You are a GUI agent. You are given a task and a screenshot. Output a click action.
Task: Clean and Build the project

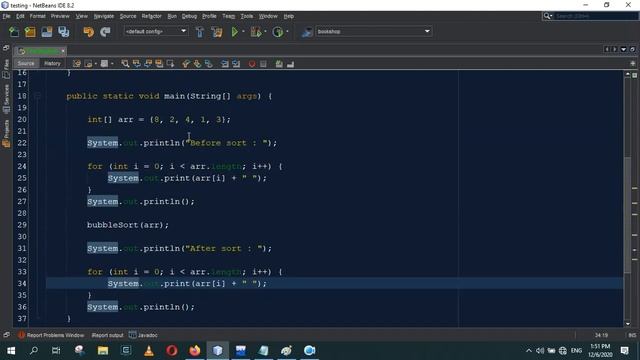click(x=217, y=31)
